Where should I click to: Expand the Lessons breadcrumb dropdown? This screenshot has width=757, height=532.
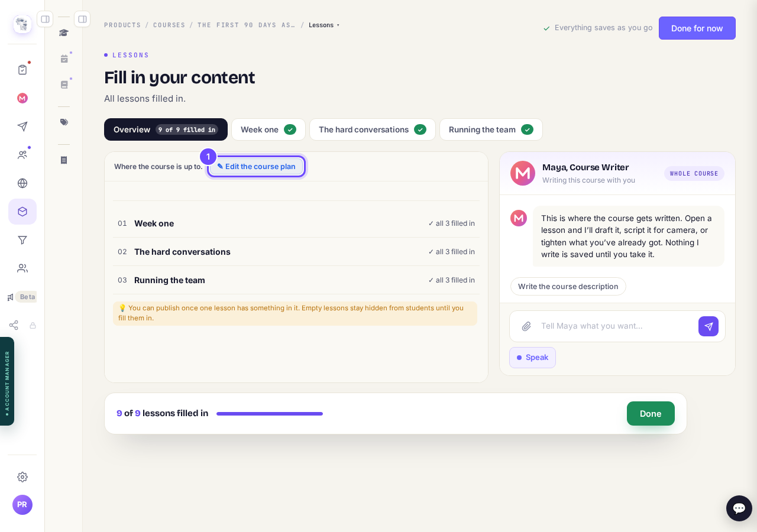click(x=324, y=25)
